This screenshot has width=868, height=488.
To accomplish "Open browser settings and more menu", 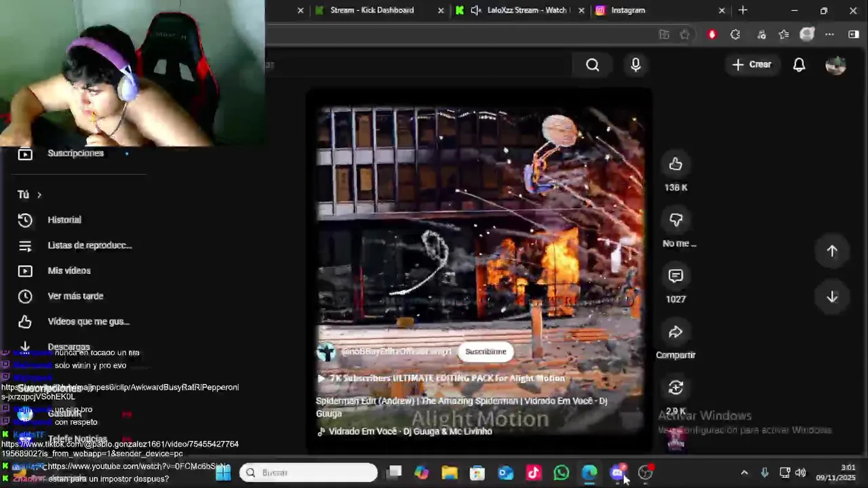I will (829, 35).
